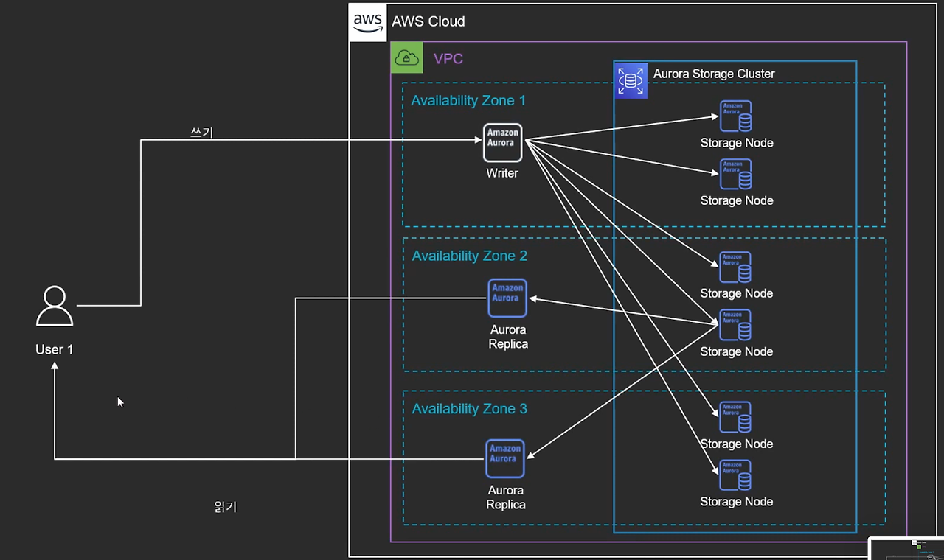This screenshot has width=944, height=560.
Task: Click the second "Storage Node" caption in Zone 1
Action: click(x=737, y=200)
